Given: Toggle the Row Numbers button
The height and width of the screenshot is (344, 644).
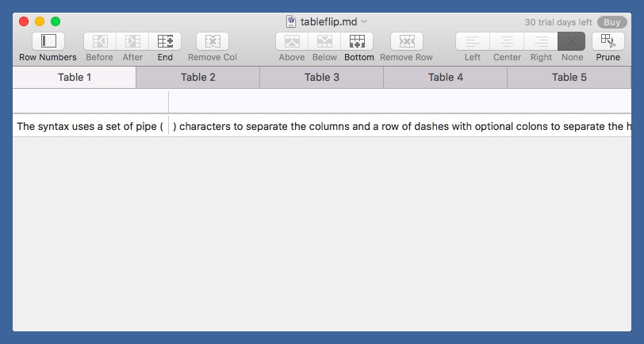Looking at the screenshot, I should click(48, 41).
